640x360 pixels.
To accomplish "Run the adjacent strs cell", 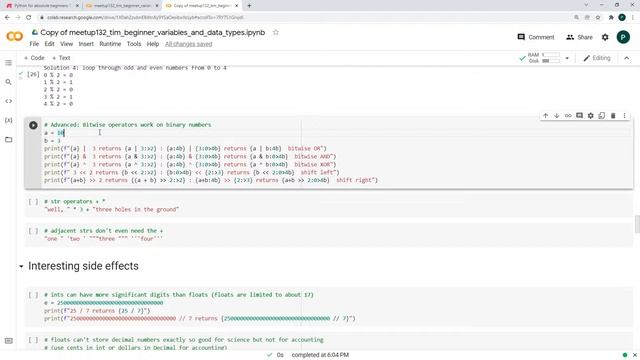I will click(33, 231).
